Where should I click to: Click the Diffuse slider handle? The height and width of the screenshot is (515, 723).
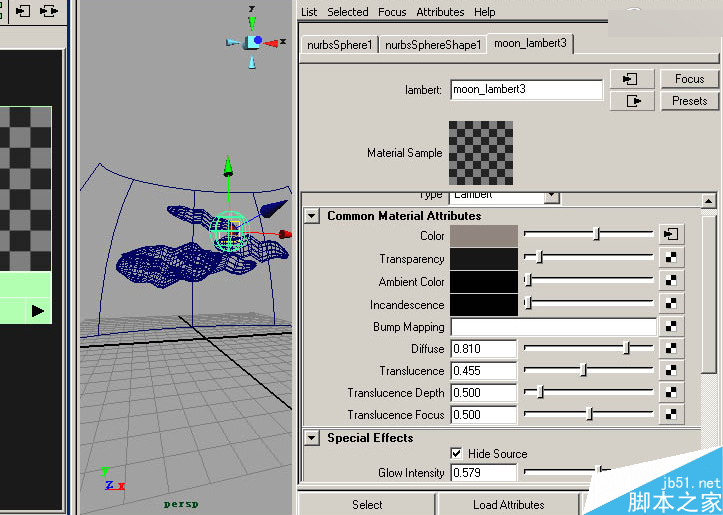626,348
